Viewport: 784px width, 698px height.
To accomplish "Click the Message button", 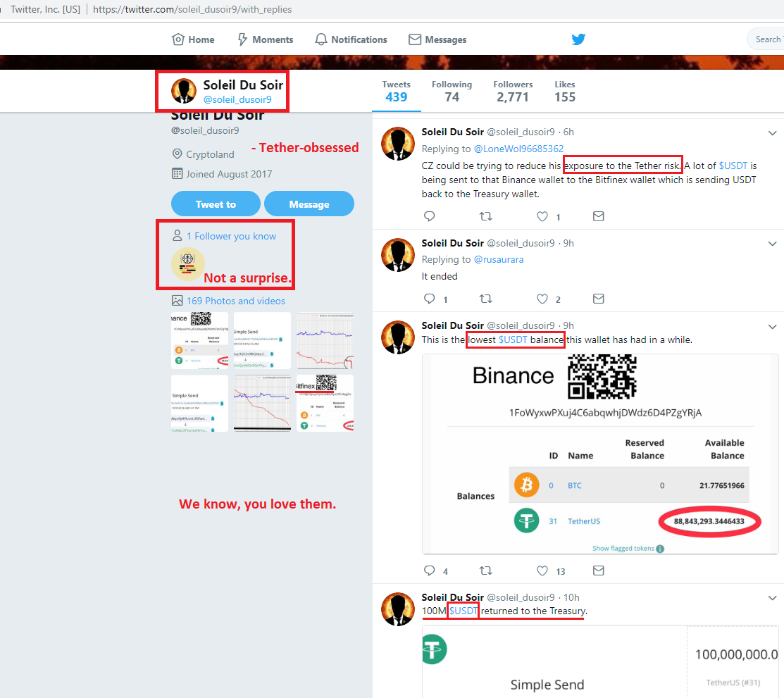I will [x=309, y=204].
